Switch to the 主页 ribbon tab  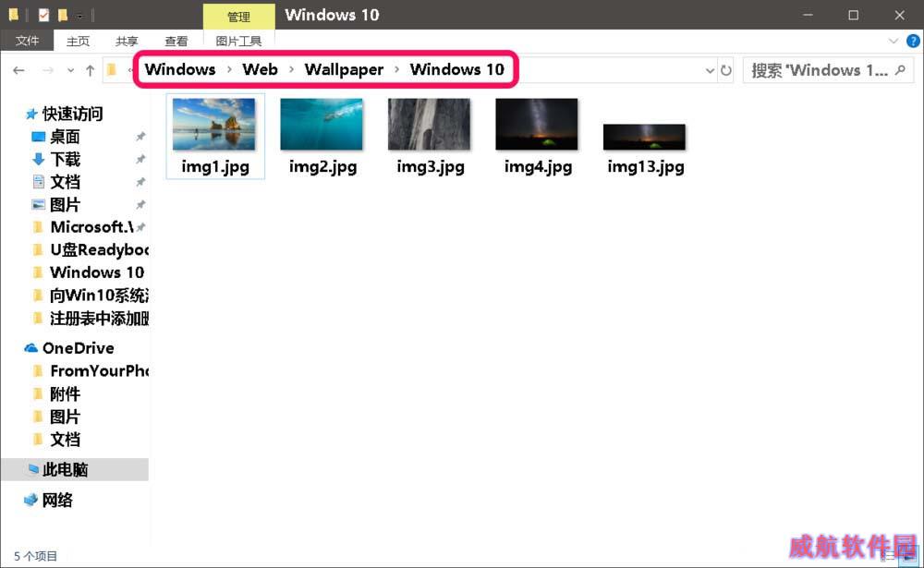[x=78, y=41]
